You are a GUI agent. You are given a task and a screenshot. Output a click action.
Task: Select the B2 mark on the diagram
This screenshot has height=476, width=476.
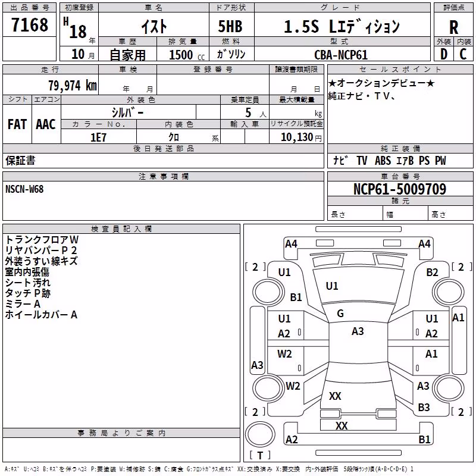coord(432,273)
